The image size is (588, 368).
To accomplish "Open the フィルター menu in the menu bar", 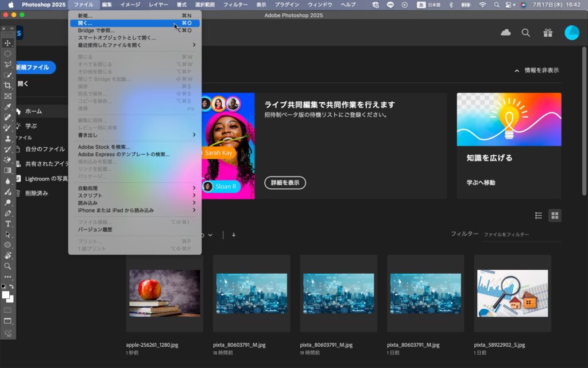I will [235, 5].
